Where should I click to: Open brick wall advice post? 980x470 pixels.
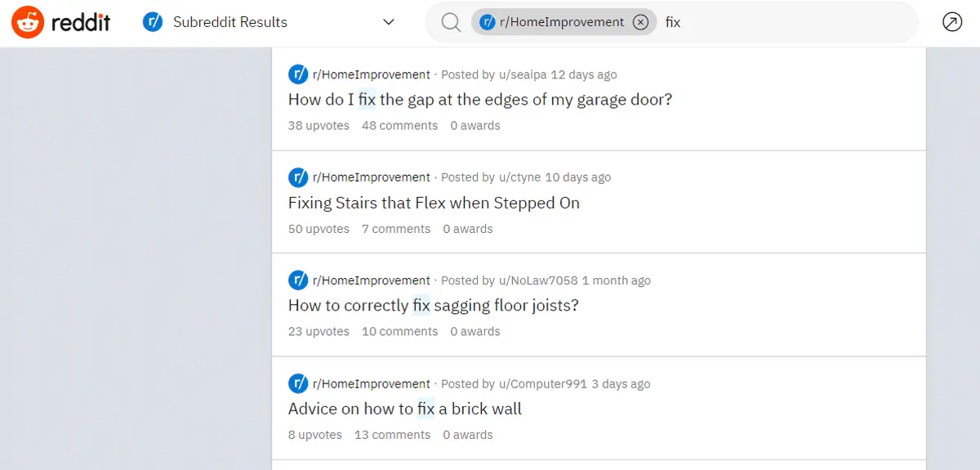(405, 409)
